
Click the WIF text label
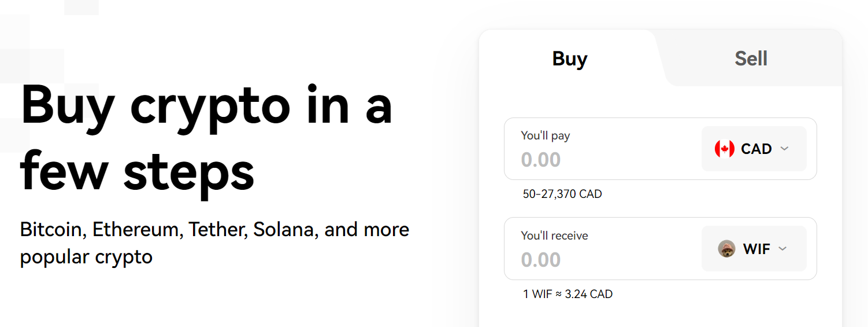click(756, 249)
